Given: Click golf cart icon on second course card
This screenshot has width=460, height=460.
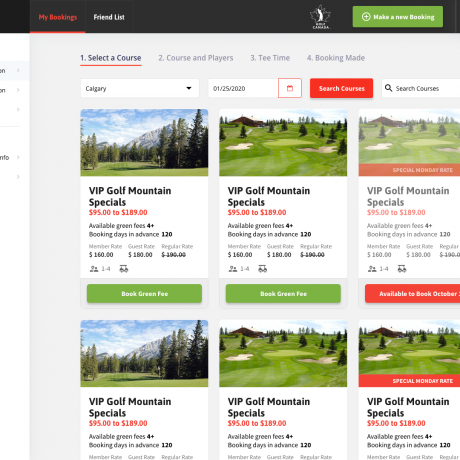Looking at the screenshot, I should click(x=262, y=269).
